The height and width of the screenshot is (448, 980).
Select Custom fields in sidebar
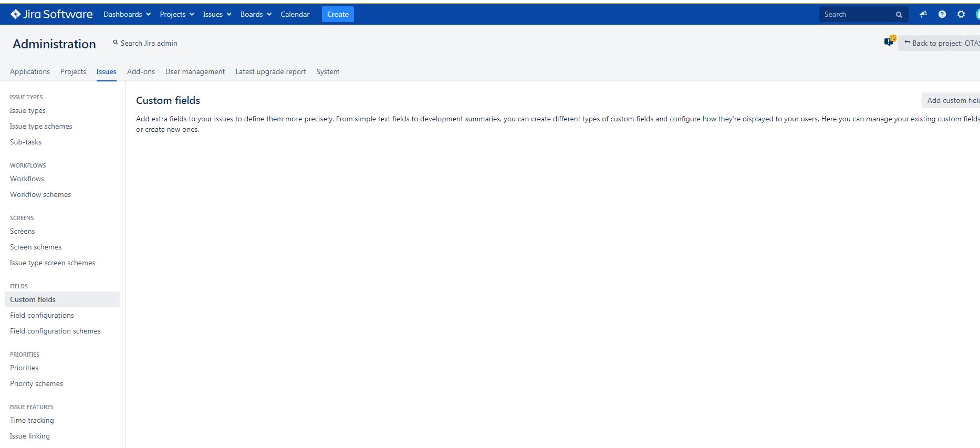pos(62,299)
